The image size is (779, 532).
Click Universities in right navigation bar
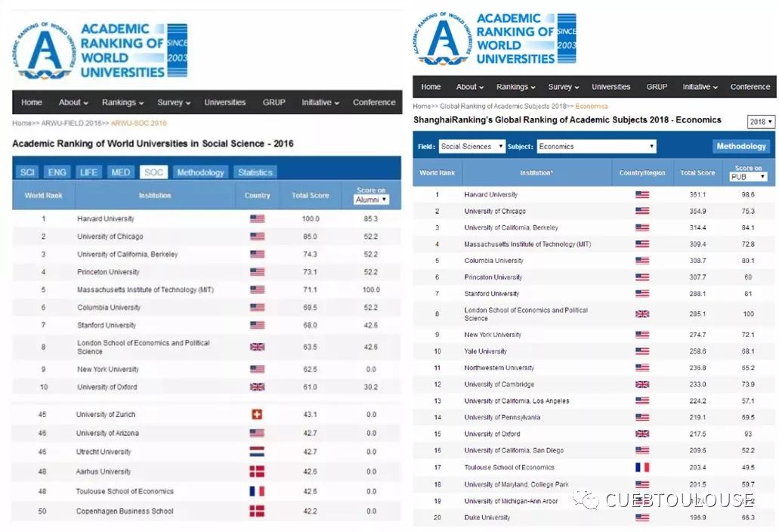pyautogui.click(x=611, y=87)
